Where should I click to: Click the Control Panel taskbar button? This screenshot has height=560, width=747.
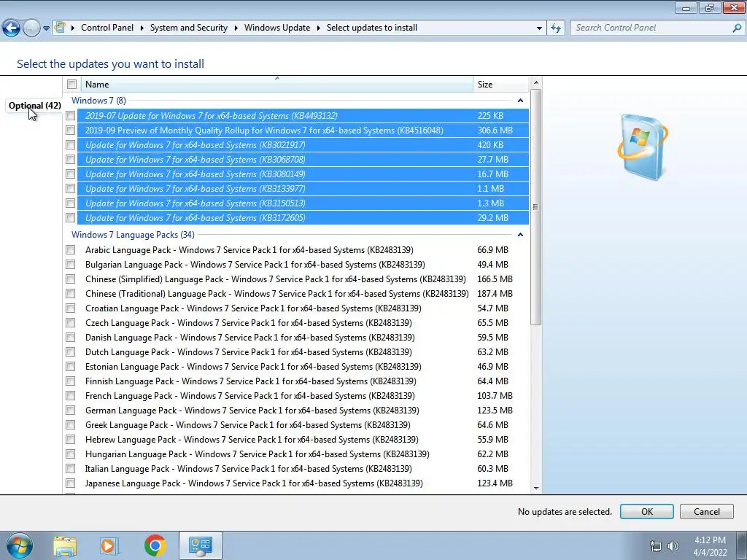click(200, 545)
